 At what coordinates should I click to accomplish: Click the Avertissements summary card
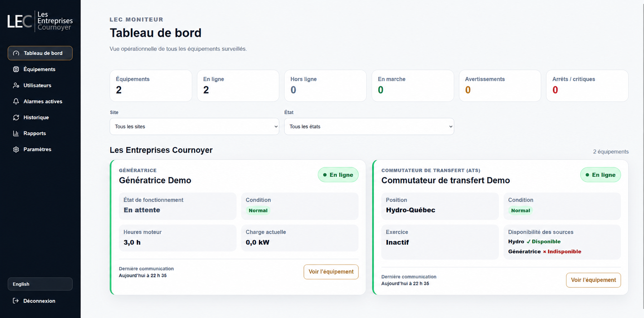point(500,86)
